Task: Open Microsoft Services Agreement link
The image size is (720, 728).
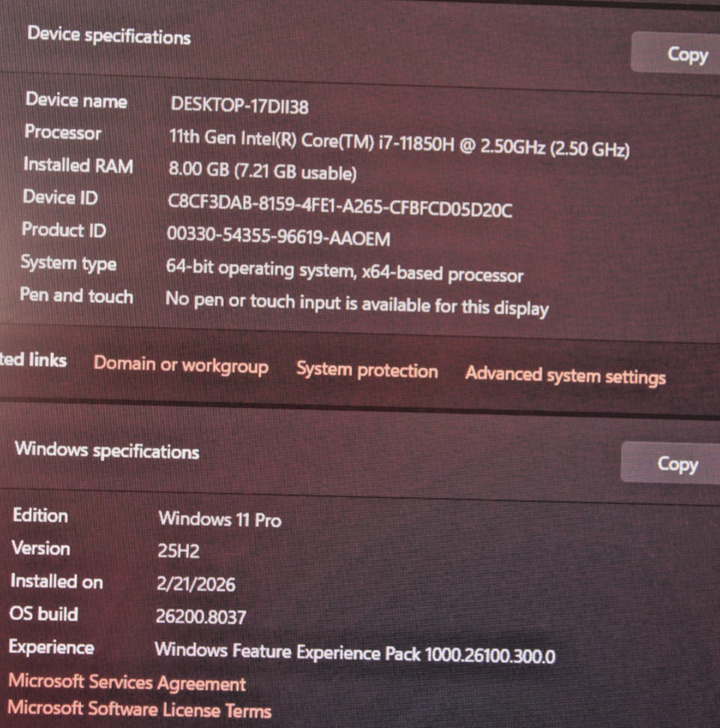Action: 127,682
